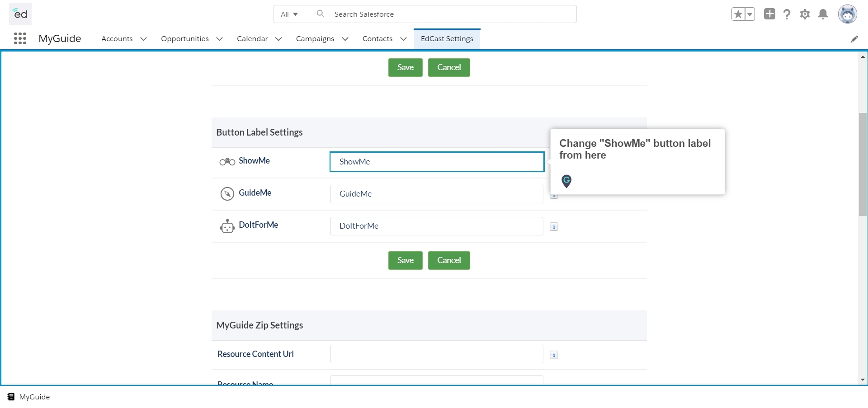Click the top Save button
Screen dimensions: 868x408
pyautogui.click(x=406, y=67)
